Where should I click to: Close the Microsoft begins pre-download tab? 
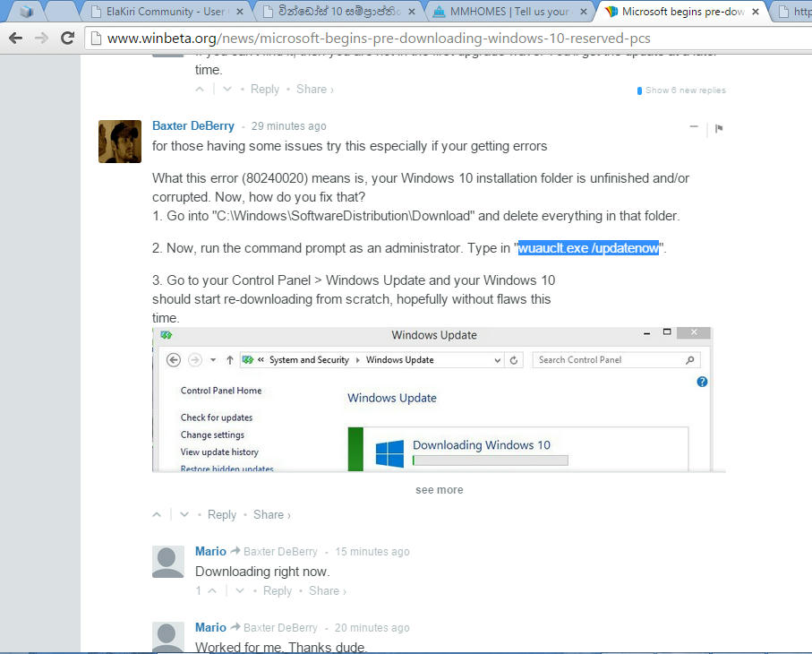[x=756, y=12]
